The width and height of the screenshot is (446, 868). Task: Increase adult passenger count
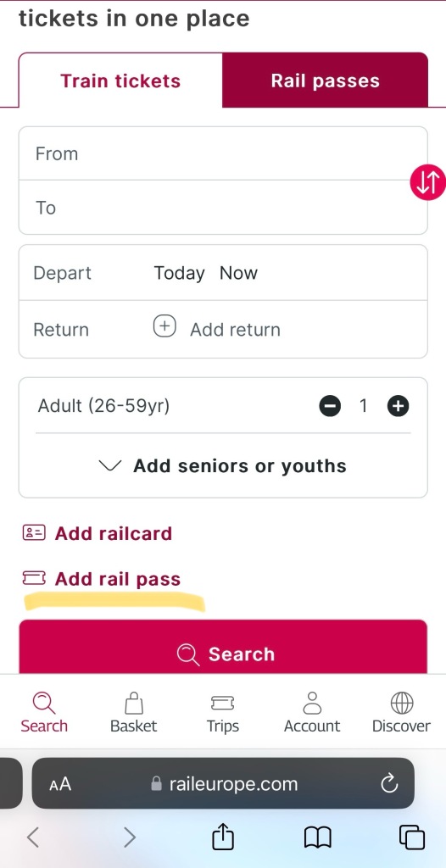point(398,406)
